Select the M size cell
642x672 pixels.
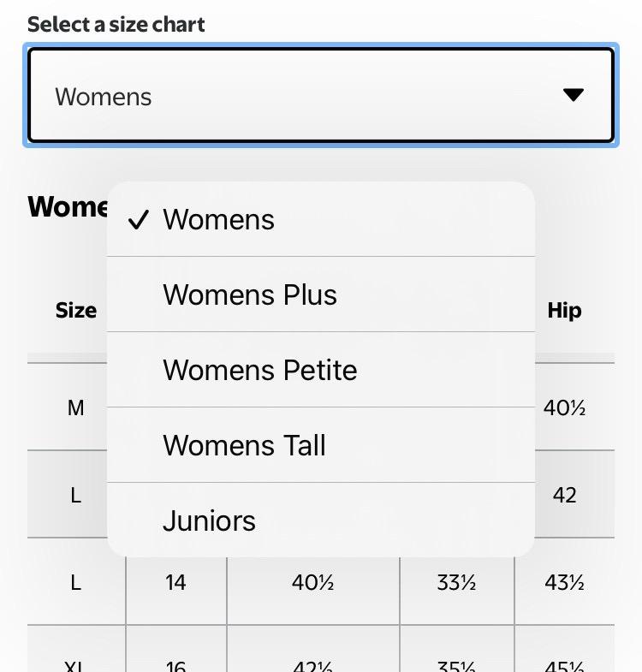coord(76,408)
